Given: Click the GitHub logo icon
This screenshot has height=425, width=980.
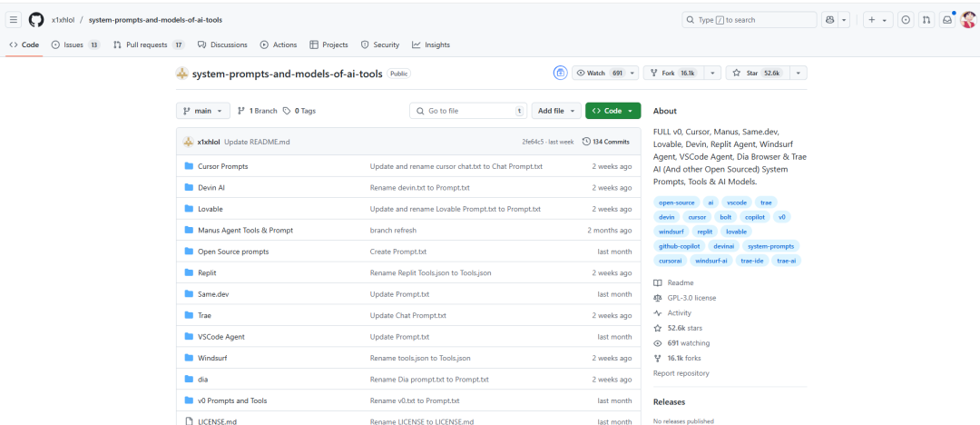Looking at the screenshot, I should coord(36,19).
